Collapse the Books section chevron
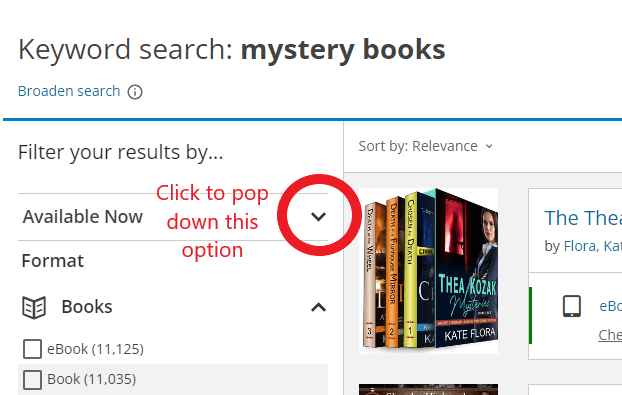Screen dimensions: 622x395 318,307
